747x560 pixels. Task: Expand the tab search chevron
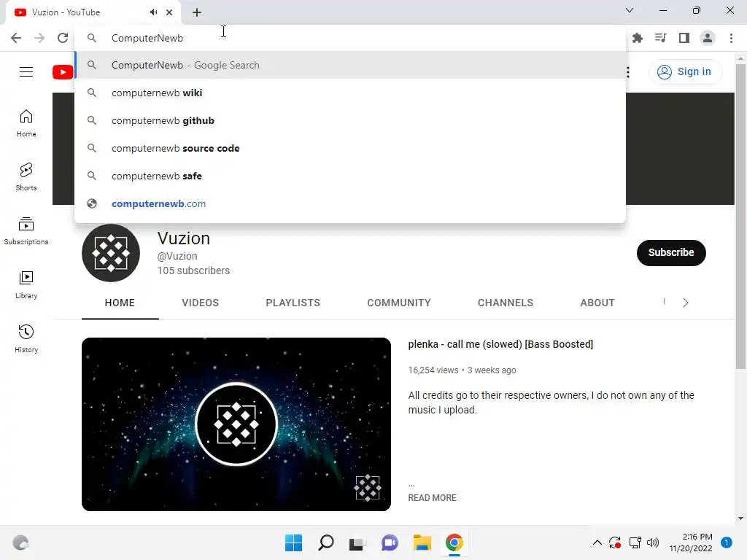click(630, 10)
